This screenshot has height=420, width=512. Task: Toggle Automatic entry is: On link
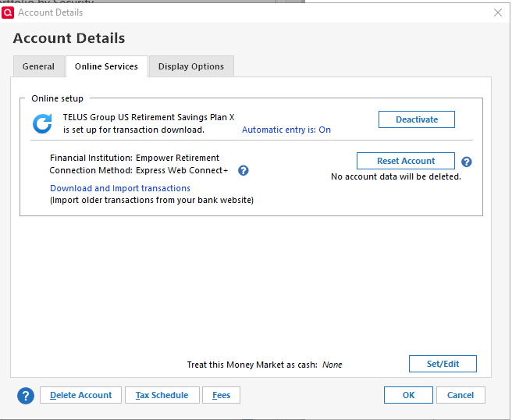click(x=286, y=130)
